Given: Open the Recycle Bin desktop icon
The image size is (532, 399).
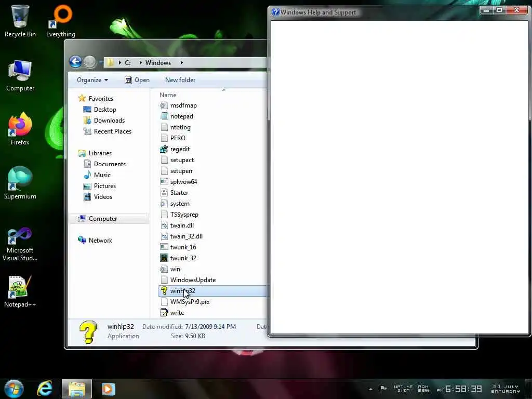Looking at the screenshot, I should [20, 21].
